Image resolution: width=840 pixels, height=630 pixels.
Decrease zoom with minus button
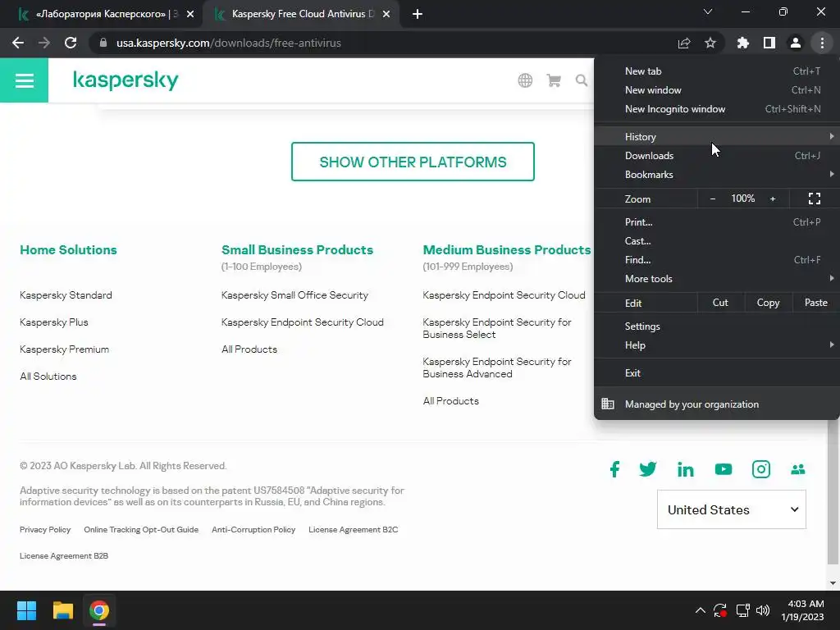(713, 199)
